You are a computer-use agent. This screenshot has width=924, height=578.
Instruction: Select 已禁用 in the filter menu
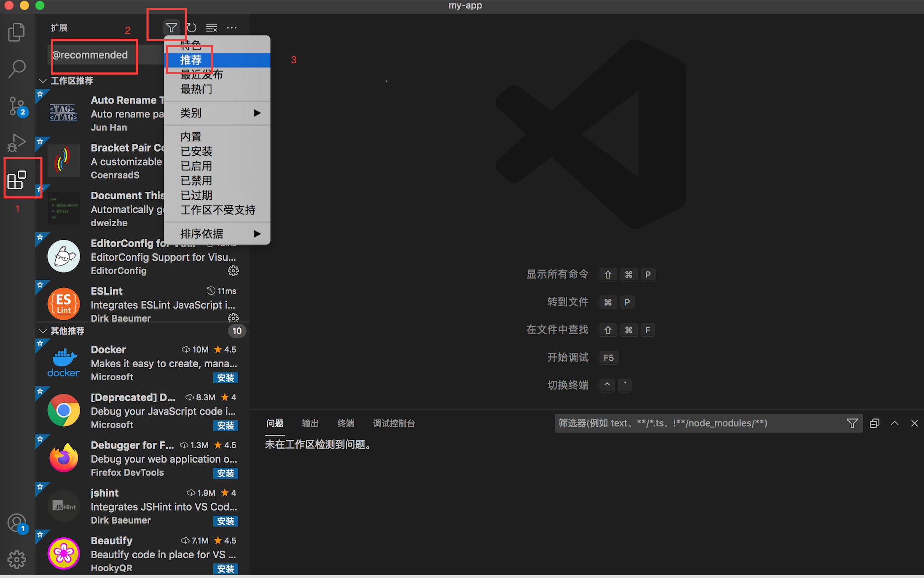(x=217, y=181)
